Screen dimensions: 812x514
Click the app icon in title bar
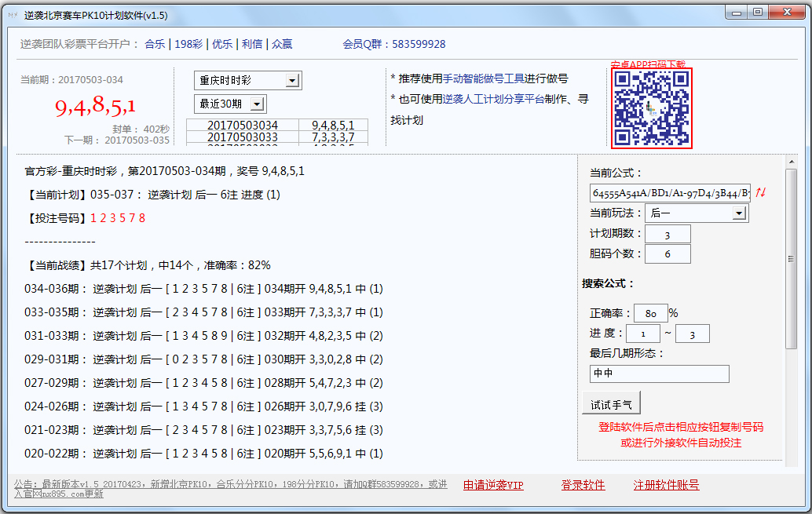[13, 15]
